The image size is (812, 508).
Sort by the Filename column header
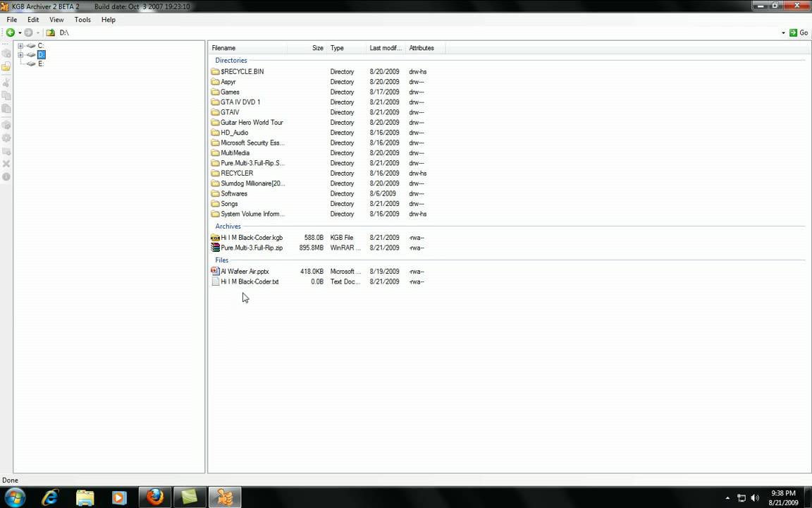pyautogui.click(x=247, y=48)
